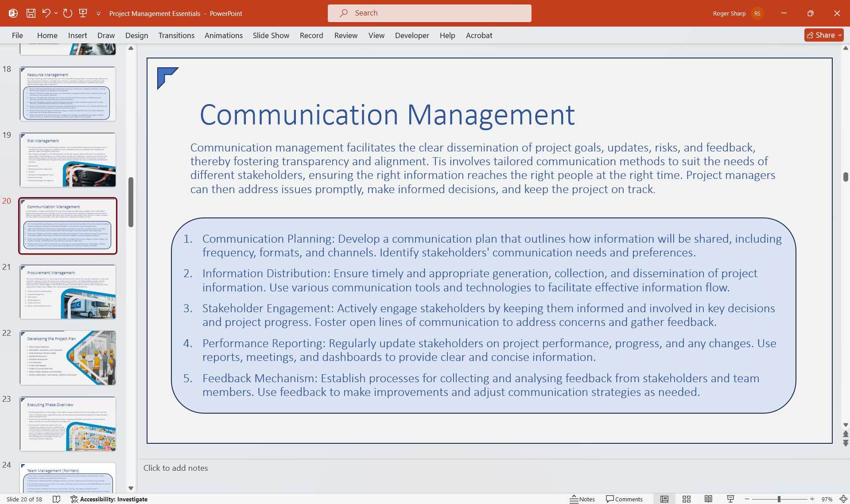Toggle the Comments pane
850x504 pixels.
pyautogui.click(x=624, y=499)
